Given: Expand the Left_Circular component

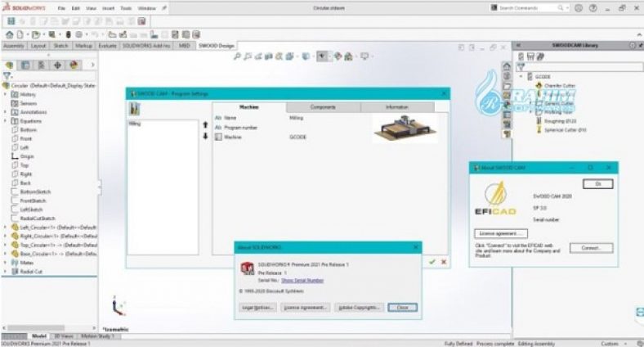Looking at the screenshot, I should (x=6, y=228).
